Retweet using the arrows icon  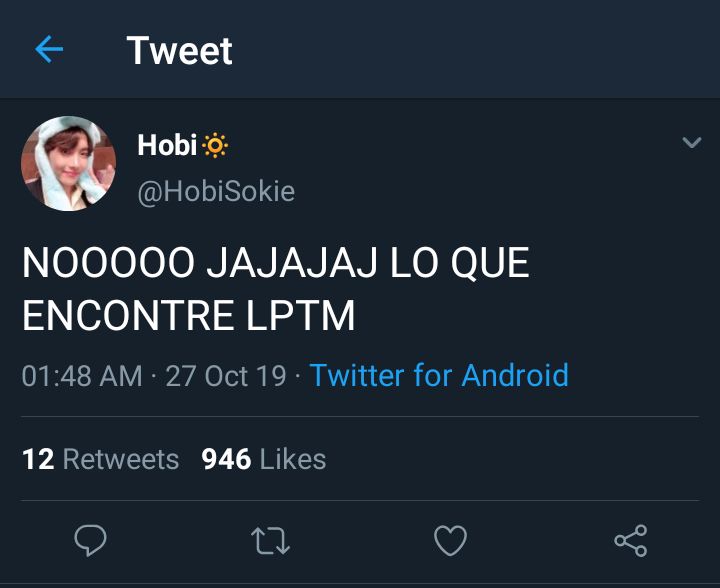tap(270, 541)
